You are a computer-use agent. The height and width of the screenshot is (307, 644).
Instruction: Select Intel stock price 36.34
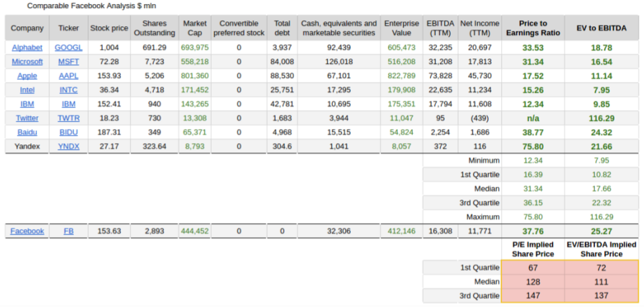tap(110, 90)
